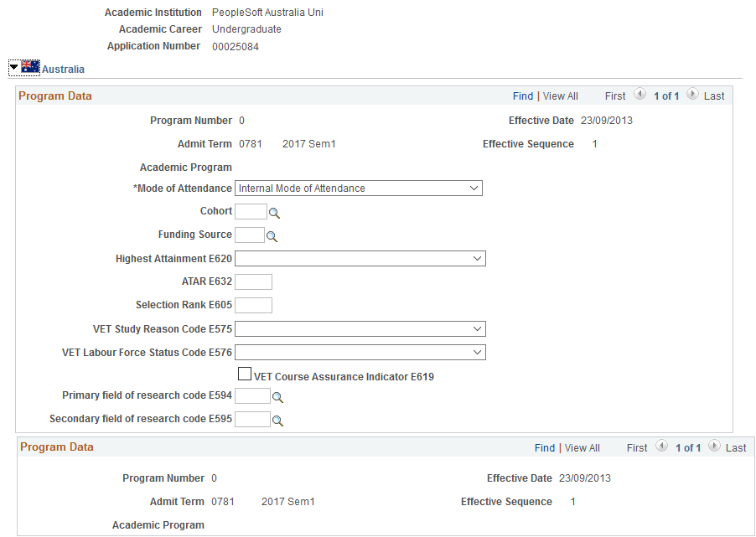Click the previous-row arrow in second Program Data
Viewport: 756px width, 537px height.
point(661,446)
